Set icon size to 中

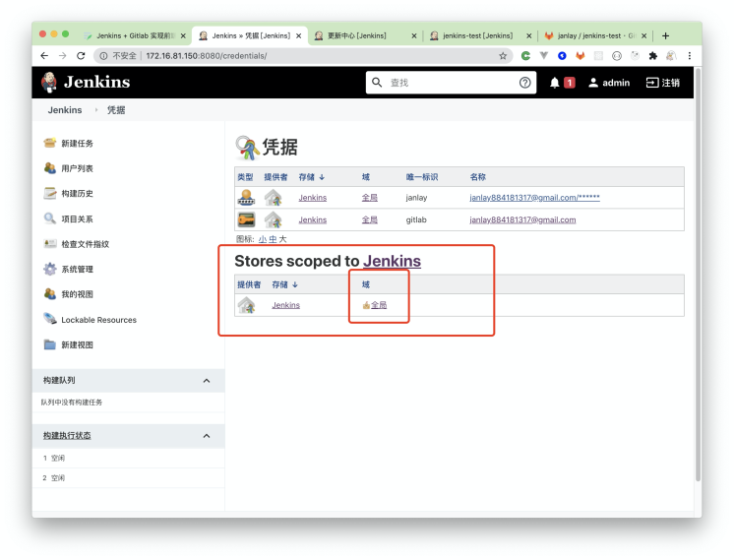pyautogui.click(x=273, y=239)
